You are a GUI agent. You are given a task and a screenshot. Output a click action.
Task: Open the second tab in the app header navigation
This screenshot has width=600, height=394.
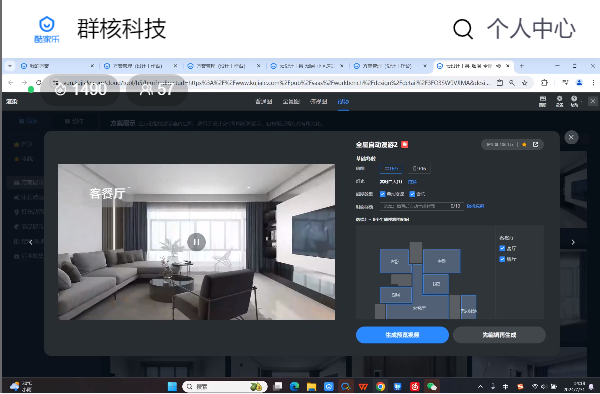tap(291, 101)
